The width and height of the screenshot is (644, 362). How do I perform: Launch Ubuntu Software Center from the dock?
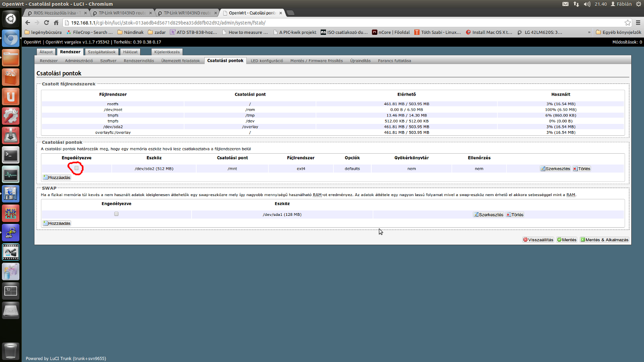click(10, 77)
